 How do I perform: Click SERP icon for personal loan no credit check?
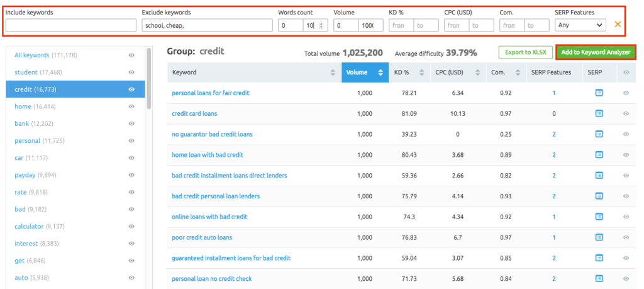coord(599,279)
